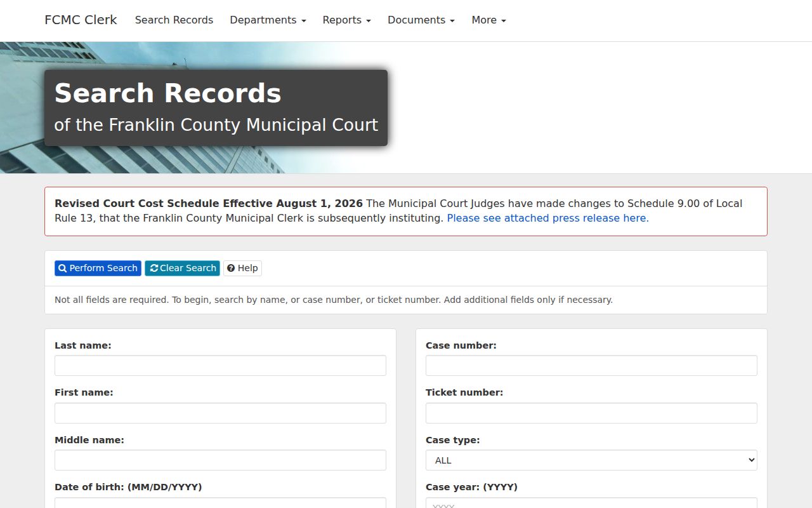The width and height of the screenshot is (812, 508).
Task: Open the More dropdown menu
Action: [488, 20]
